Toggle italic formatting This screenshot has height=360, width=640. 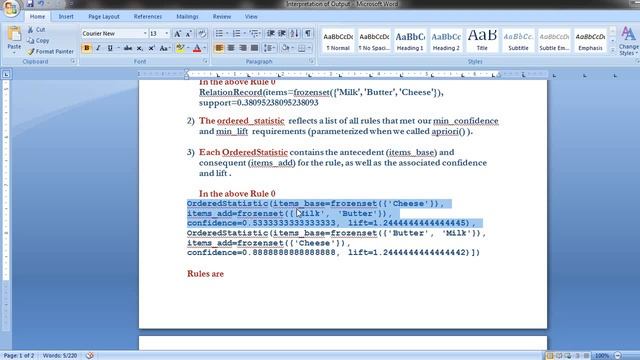[98, 48]
